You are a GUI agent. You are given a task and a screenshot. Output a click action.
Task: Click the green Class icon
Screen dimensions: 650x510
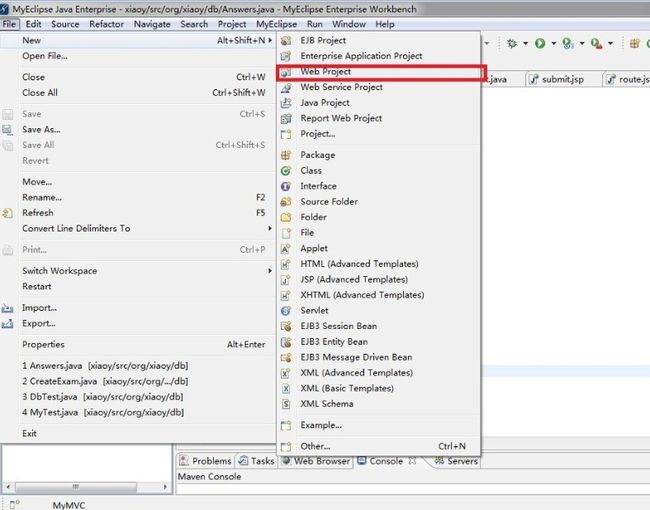pyautogui.click(x=286, y=171)
